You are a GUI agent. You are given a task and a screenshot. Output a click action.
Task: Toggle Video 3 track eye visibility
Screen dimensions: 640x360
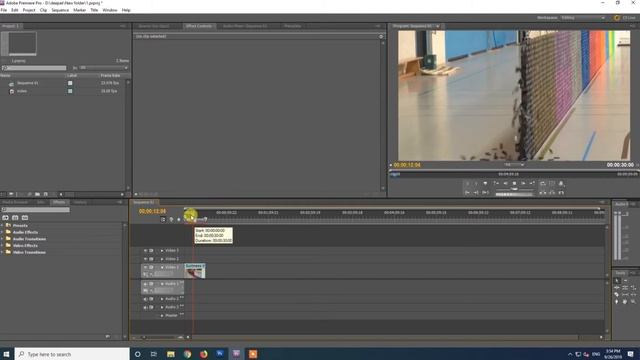(145, 251)
